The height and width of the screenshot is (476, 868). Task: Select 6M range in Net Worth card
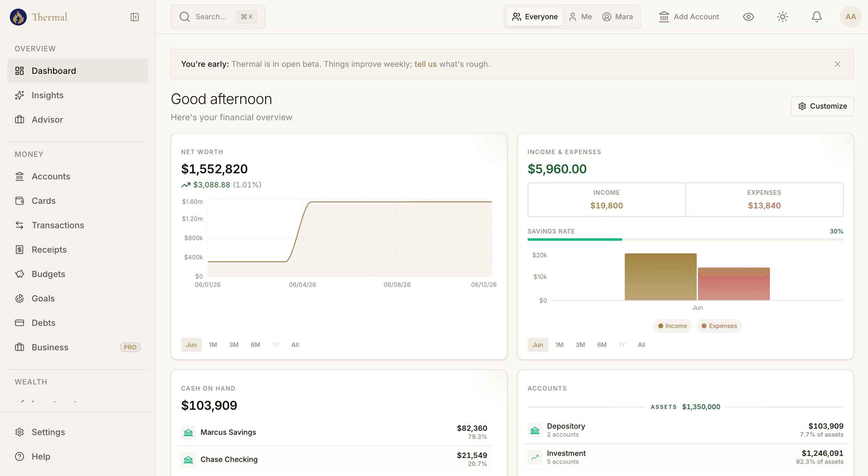click(255, 345)
